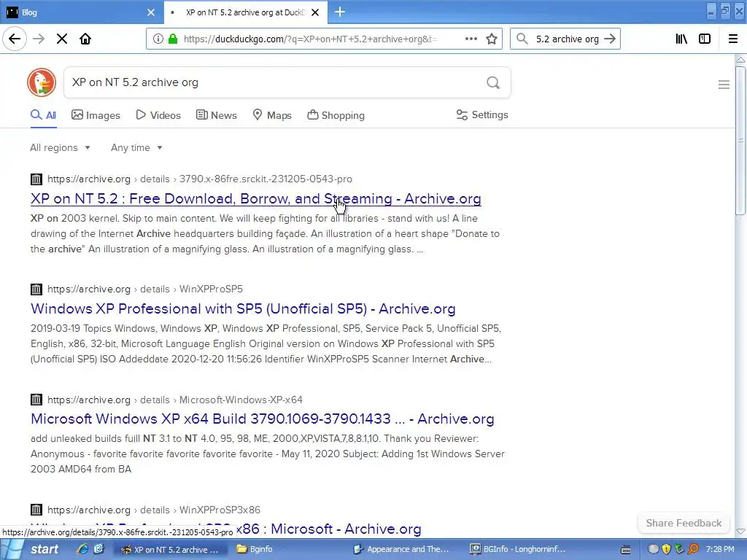Click security shield tray icon

coord(666,549)
